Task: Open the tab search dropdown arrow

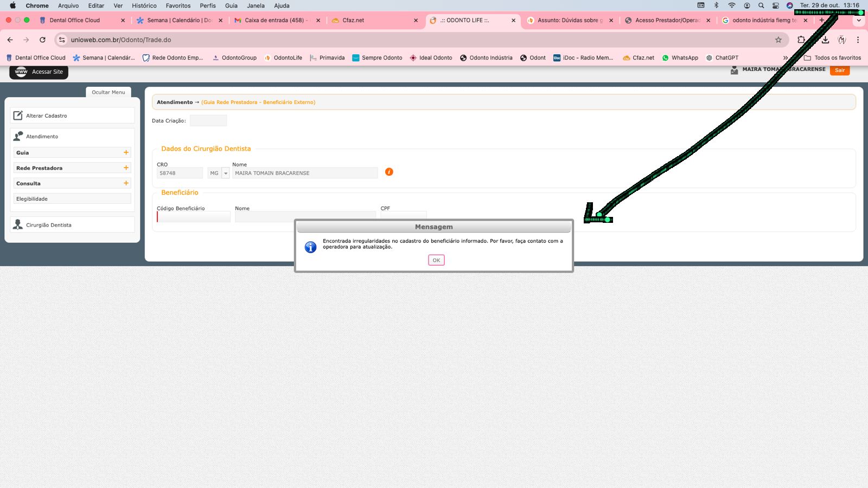Action: tap(859, 21)
